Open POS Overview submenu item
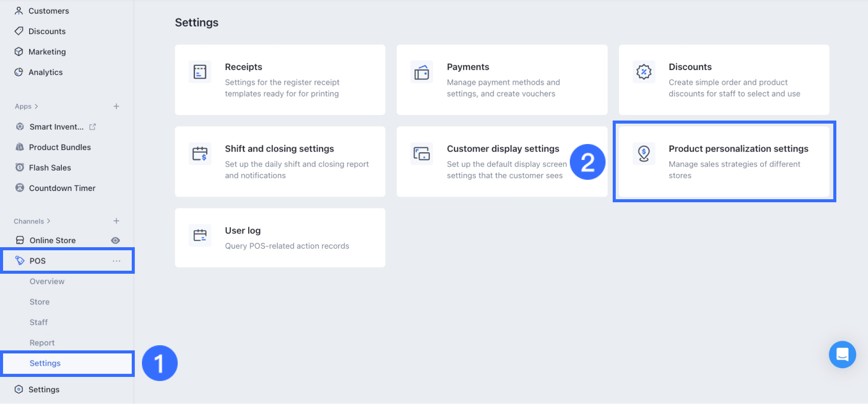Viewport: 868px width, 404px height. (47, 281)
